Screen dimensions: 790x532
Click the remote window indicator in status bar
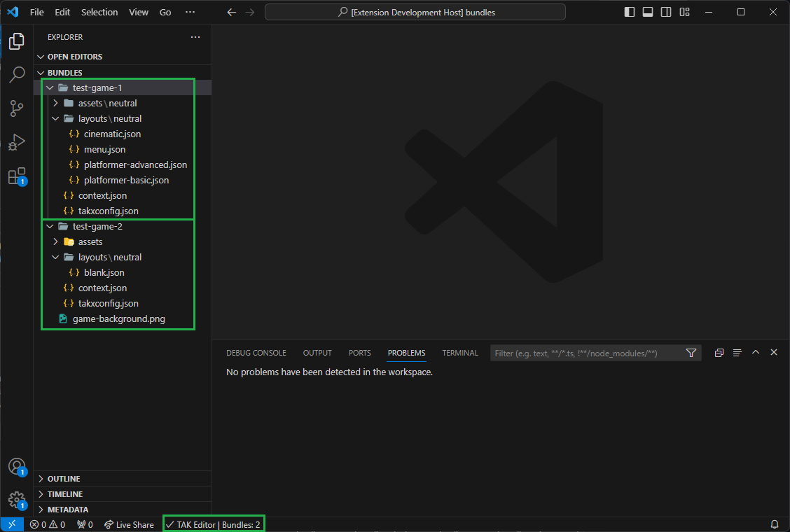point(12,524)
